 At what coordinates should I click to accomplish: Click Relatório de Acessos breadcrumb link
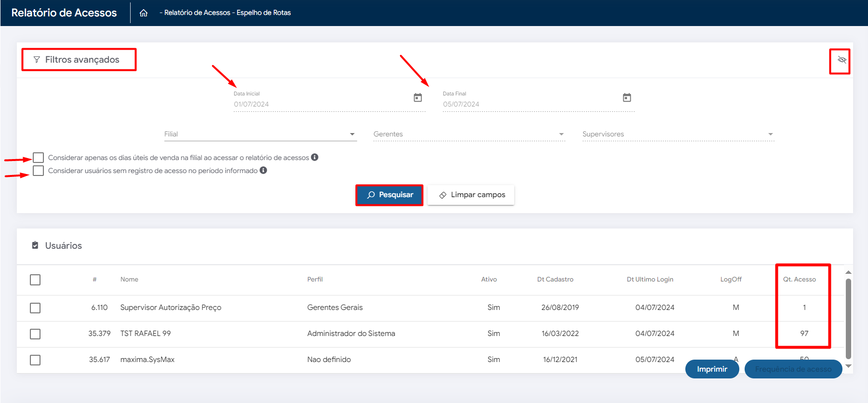click(197, 13)
